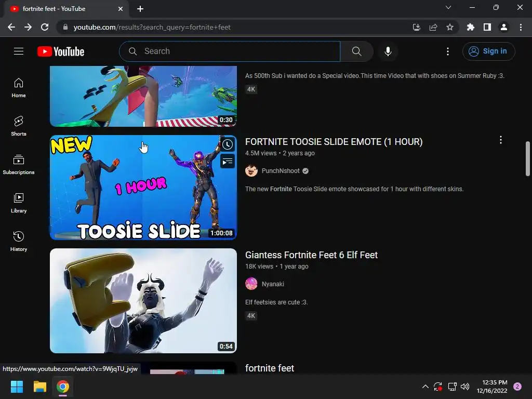Viewport: 532px width, 399px height.
Task: Click '18K views' text
Action: (x=259, y=267)
